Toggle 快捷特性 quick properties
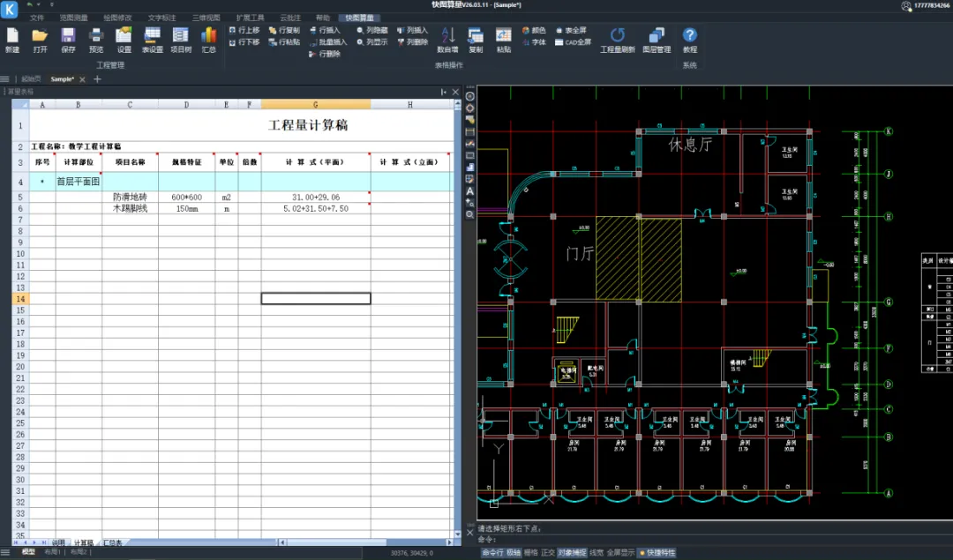Viewport: 953px width, 560px height. [657, 553]
